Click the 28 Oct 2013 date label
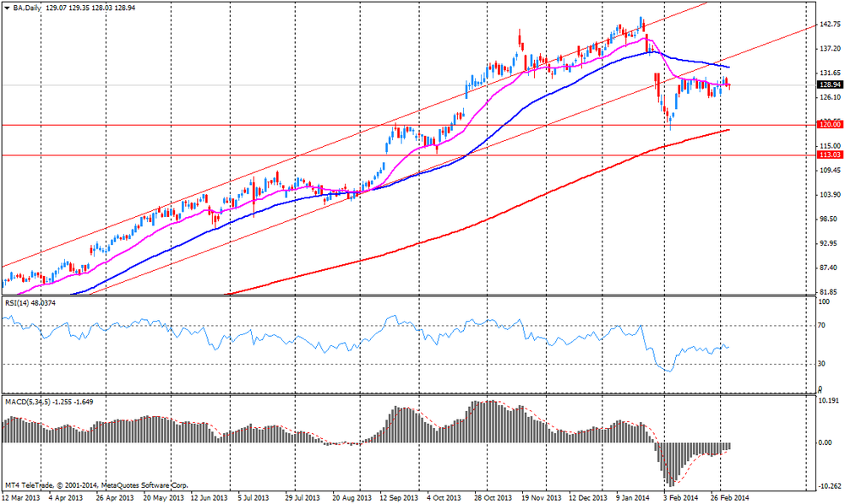 (493, 497)
